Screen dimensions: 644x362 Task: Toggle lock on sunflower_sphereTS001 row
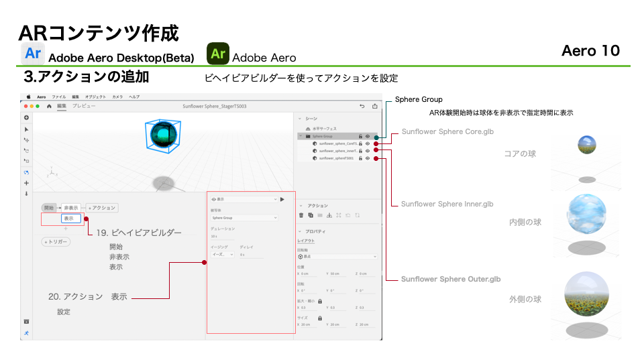tap(361, 158)
